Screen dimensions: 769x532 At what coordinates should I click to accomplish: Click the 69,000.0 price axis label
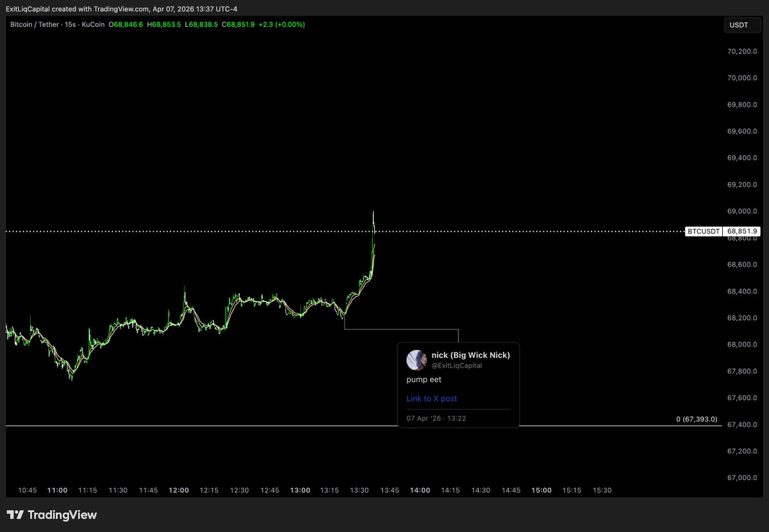[742, 212]
